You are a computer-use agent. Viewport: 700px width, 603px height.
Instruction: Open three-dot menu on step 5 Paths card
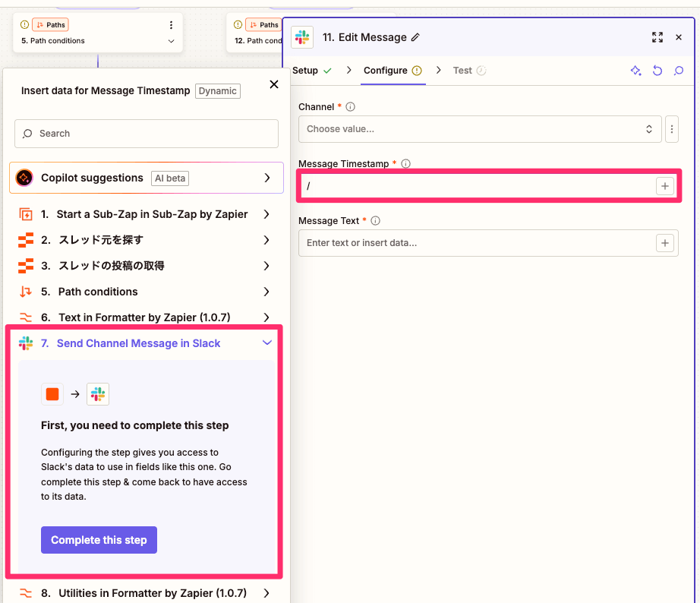point(171,25)
